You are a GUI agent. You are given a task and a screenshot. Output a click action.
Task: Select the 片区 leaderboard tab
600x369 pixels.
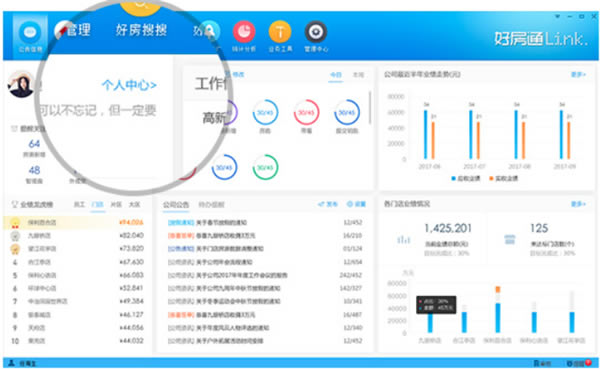[116, 204]
